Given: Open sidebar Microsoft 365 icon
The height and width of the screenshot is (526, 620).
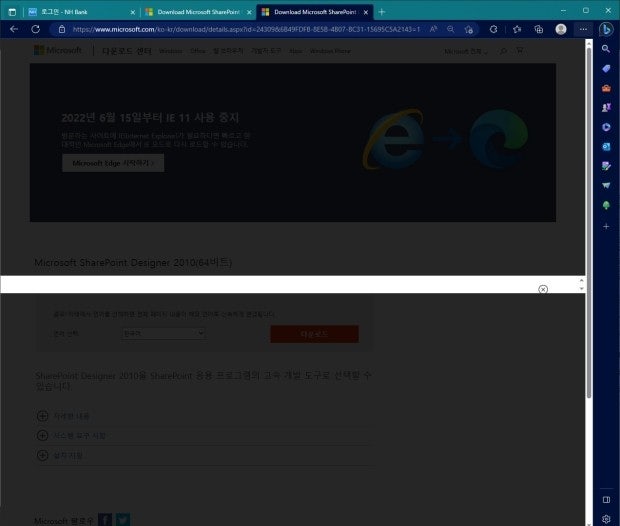Looking at the screenshot, I should click(606, 127).
